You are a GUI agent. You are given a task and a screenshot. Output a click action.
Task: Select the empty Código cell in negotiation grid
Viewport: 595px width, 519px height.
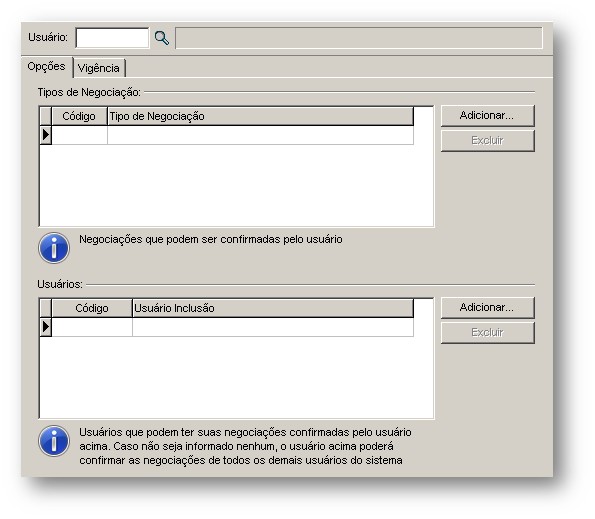pos(79,135)
